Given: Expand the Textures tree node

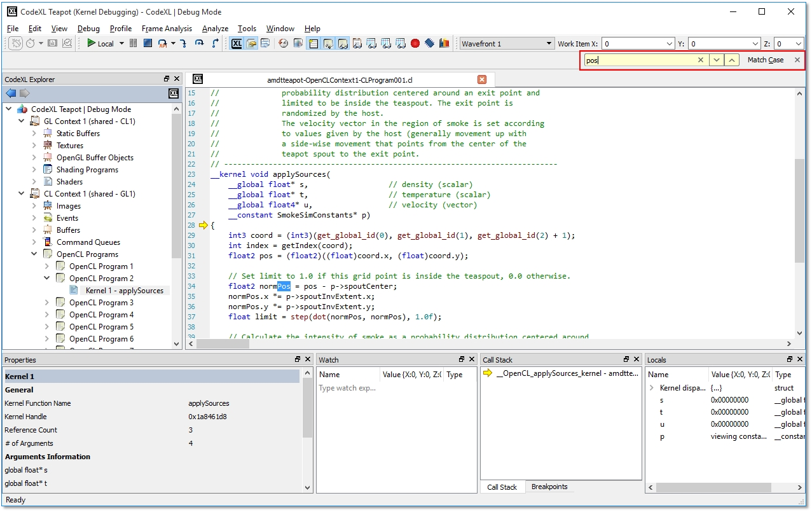Looking at the screenshot, I should [x=34, y=146].
